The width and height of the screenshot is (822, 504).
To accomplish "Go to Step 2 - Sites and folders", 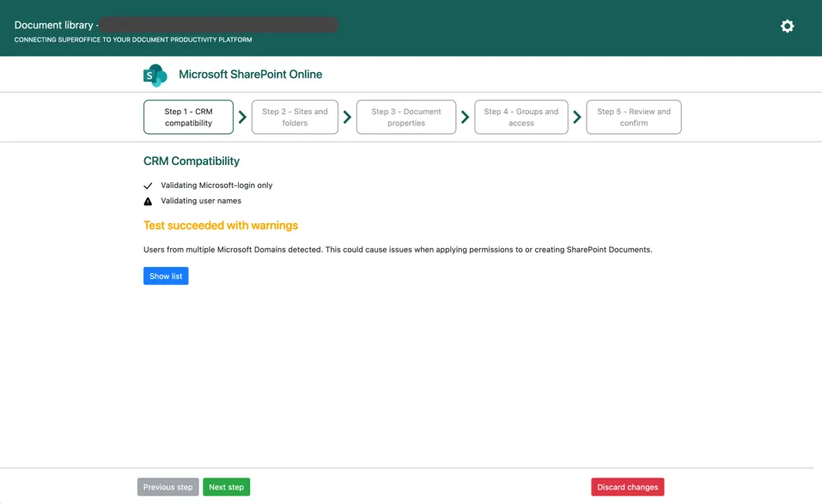I will point(295,118).
